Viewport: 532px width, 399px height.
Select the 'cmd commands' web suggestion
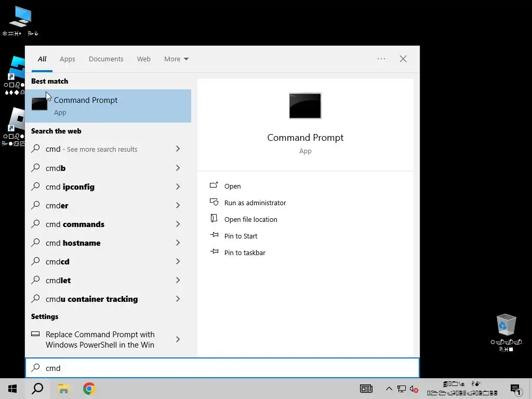click(108, 224)
